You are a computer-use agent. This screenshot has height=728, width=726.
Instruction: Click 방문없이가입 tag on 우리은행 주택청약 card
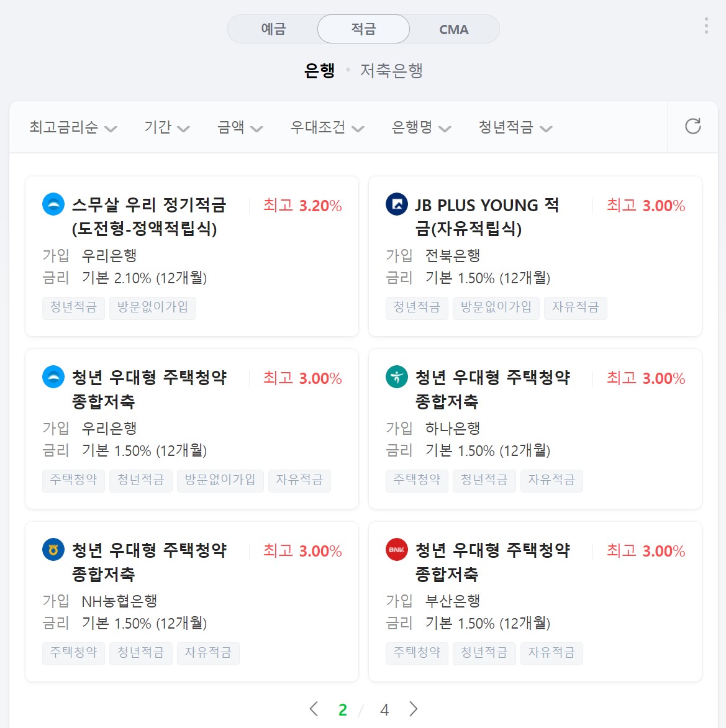tap(220, 480)
